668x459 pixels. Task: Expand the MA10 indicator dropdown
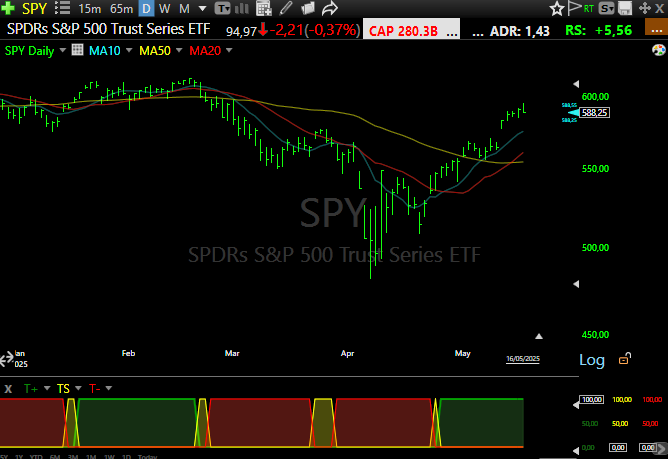129,50
